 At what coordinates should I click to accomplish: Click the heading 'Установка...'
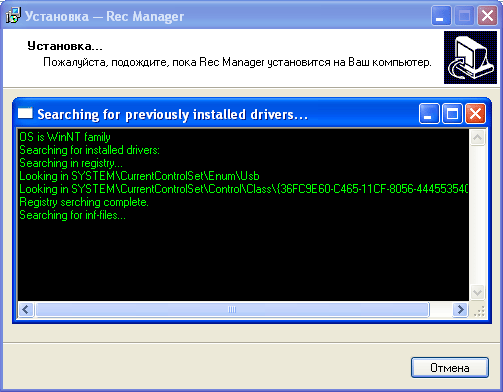pyautogui.click(x=65, y=46)
